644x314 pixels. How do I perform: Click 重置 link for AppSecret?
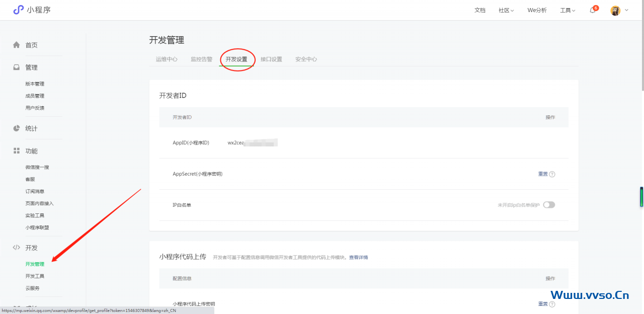543,174
